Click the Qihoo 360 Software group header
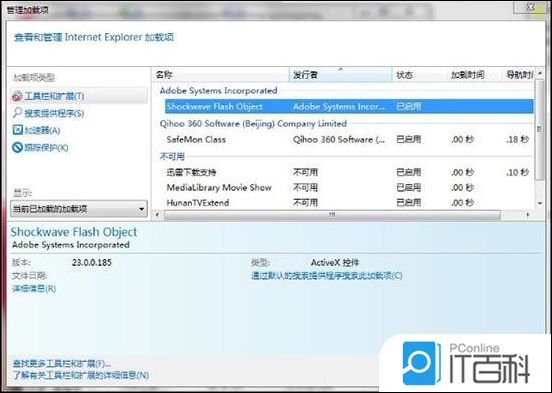 point(253,124)
